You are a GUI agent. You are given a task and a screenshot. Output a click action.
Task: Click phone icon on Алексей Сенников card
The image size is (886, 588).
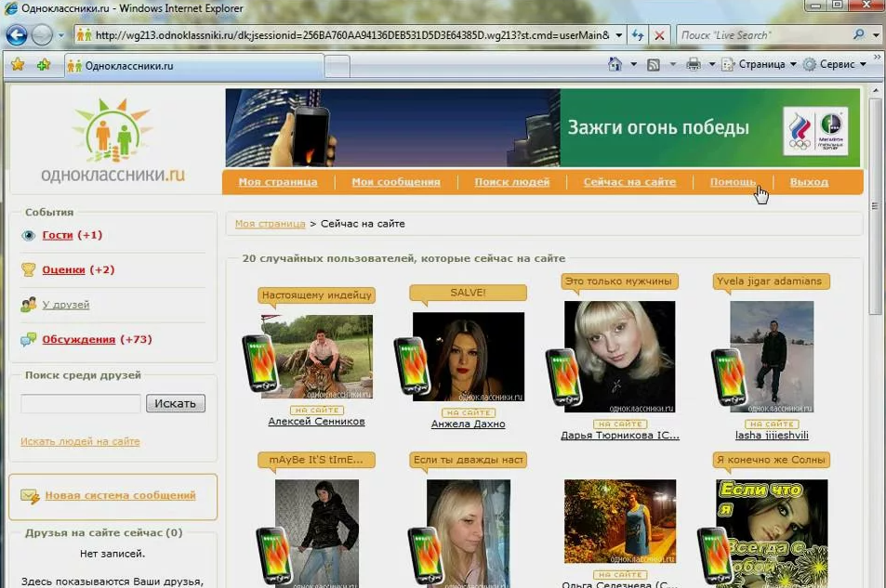point(260,363)
